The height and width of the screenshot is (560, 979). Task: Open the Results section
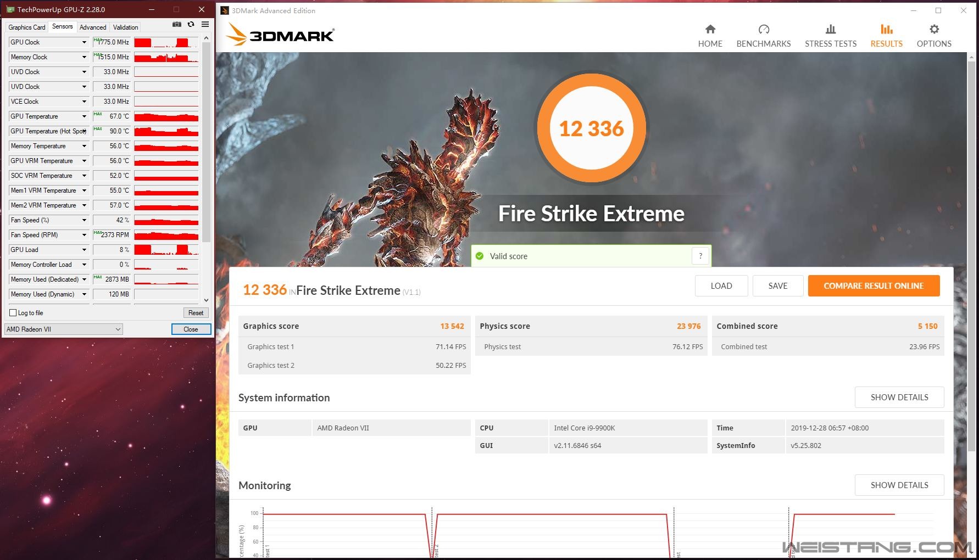coord(886,36)
